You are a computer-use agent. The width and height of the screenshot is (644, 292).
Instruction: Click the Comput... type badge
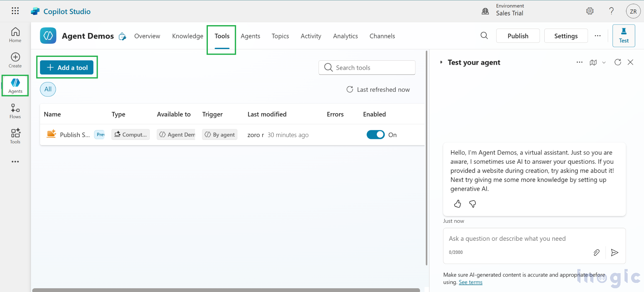[x=130, y=135]
